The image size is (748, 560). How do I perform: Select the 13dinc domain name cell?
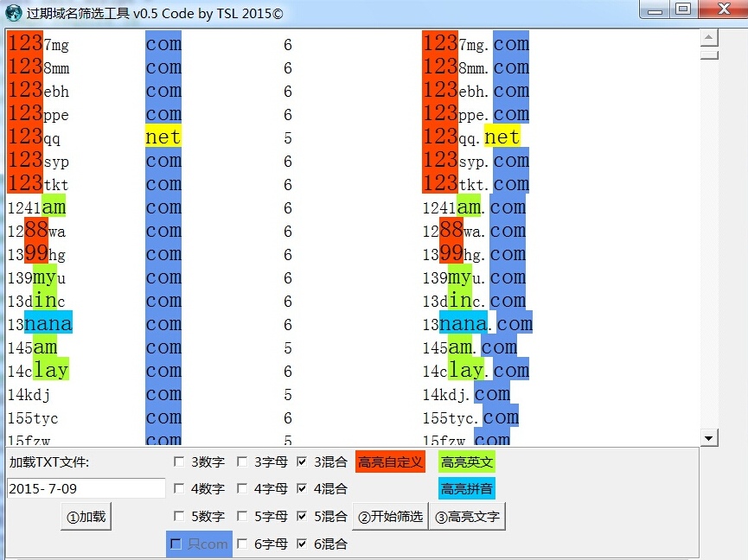[36, 302]
